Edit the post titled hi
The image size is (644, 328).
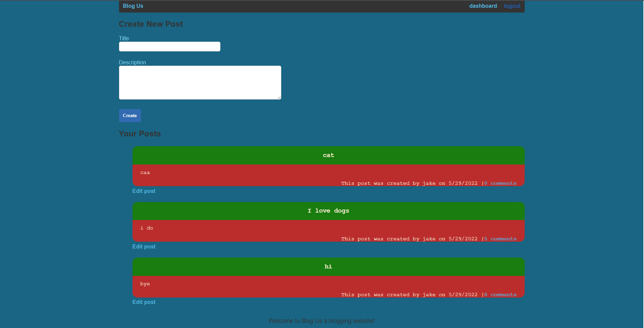tap(144, 302)
